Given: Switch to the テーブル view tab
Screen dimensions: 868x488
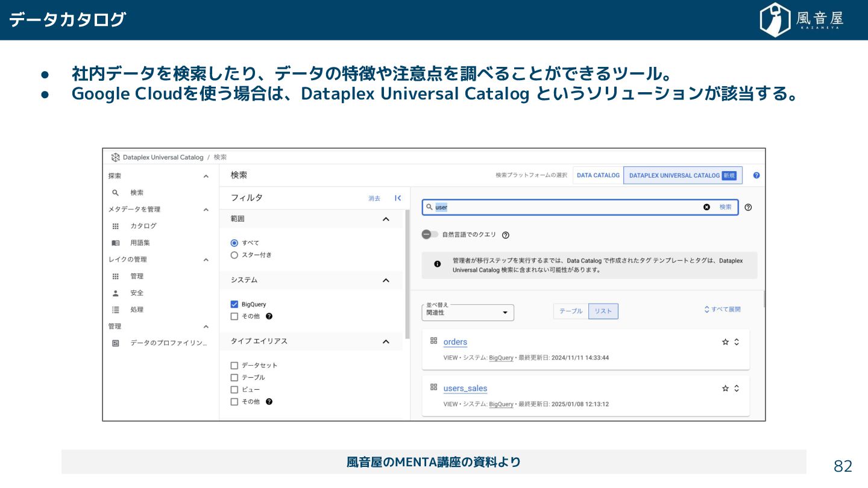Looking at the screenshot, I should 571,311.
